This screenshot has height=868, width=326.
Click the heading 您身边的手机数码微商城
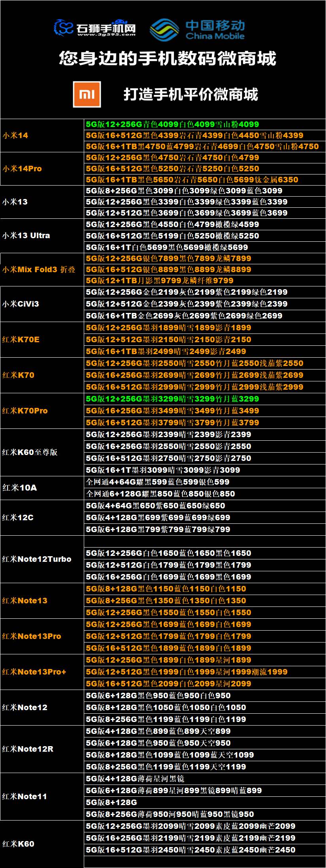coord(168,58)
